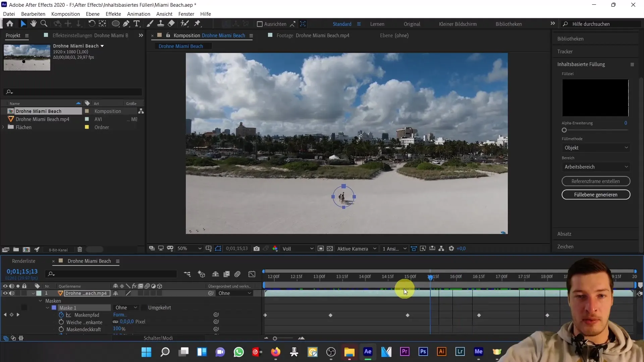The height and width of the screenshot is (362, 644).
Task: Select the Pen tool
Action: click(126, 24)
